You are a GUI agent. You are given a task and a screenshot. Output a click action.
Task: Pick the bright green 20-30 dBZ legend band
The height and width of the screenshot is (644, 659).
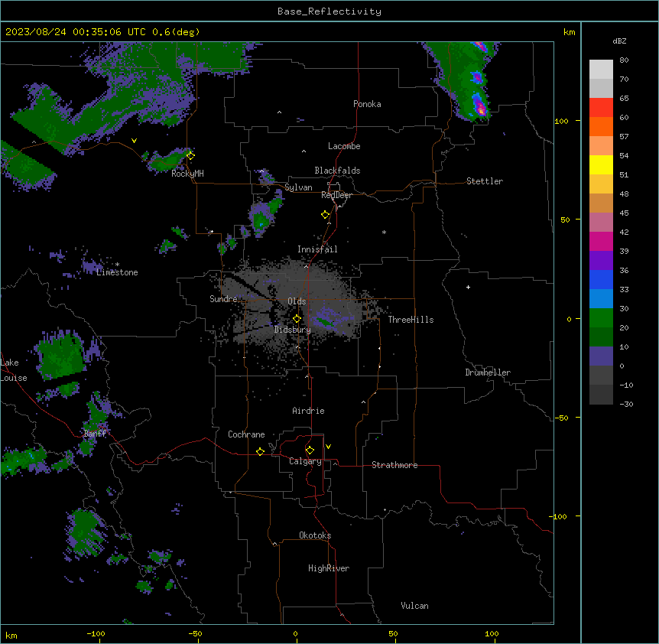click(601, 318)
